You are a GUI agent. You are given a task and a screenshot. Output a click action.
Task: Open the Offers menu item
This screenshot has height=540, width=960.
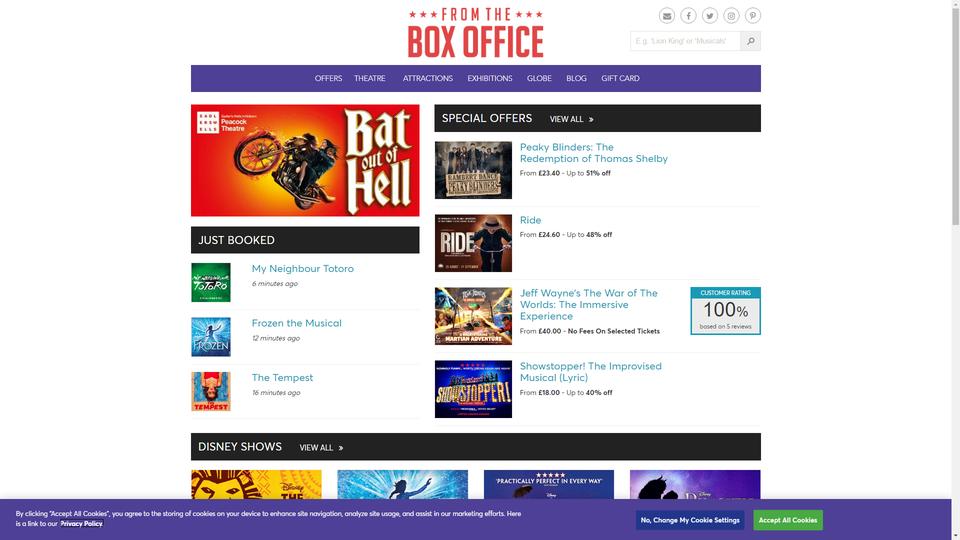328,78
